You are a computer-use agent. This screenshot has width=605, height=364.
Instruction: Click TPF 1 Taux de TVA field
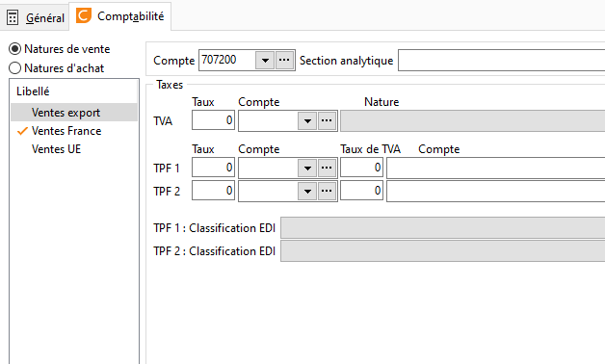(361, 168)
